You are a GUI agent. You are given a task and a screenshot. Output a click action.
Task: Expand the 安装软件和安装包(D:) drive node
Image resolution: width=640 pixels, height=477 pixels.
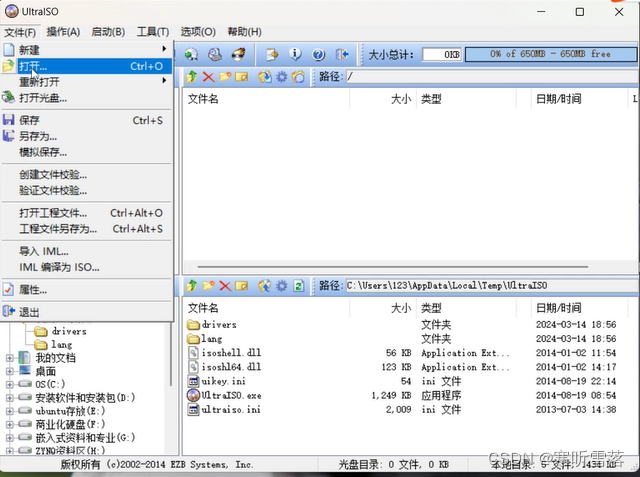(9, 397)
